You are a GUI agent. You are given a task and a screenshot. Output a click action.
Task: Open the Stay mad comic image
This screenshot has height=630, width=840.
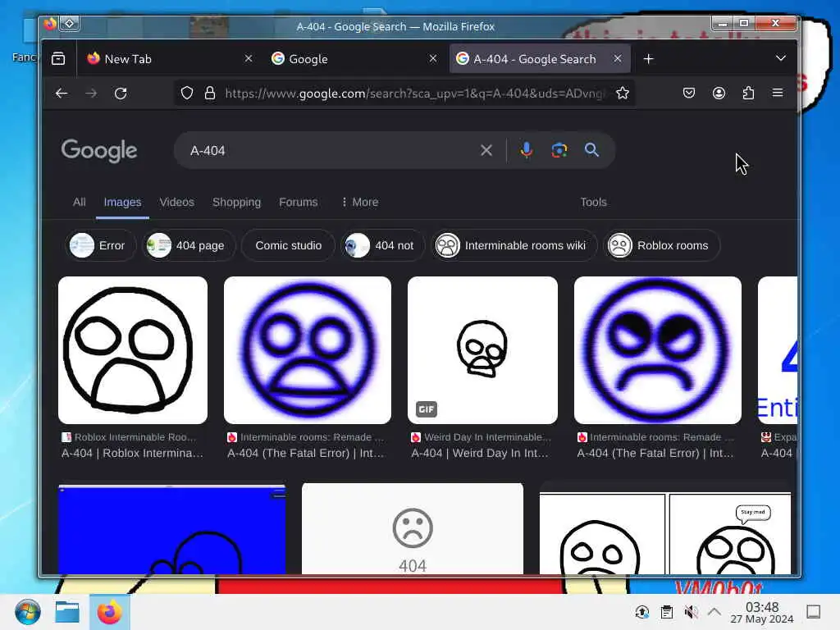coord(664,533)
